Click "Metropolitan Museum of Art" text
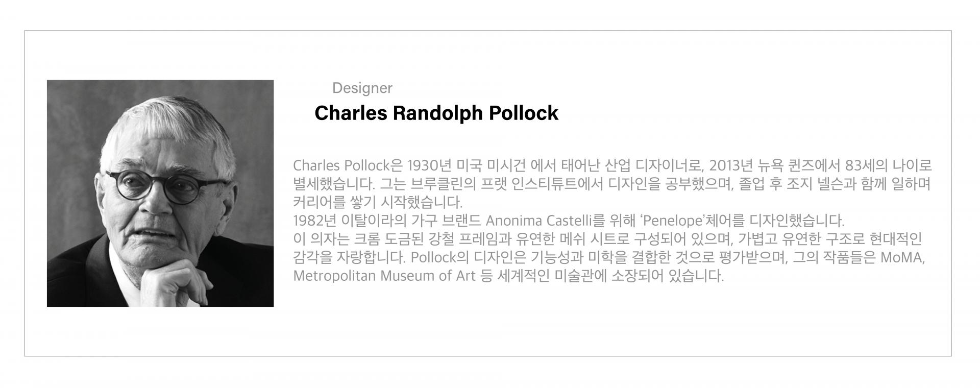980x388 pixels. 384,276
